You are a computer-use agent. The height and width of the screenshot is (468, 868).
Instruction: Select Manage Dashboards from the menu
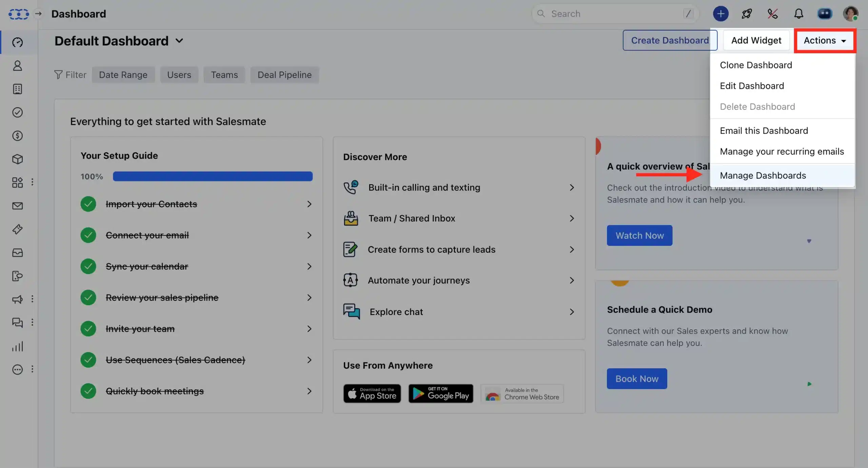pyautogui.click(x=763, y=175)
